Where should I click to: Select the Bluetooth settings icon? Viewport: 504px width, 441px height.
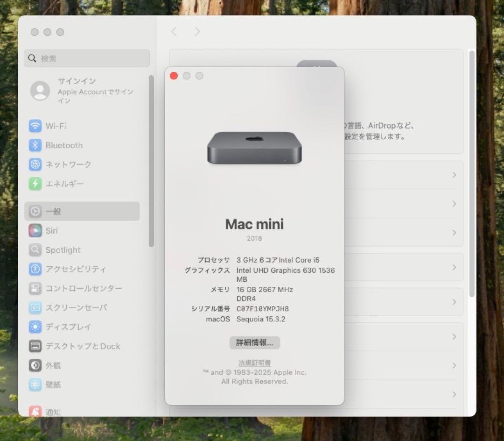pos(35,145)
